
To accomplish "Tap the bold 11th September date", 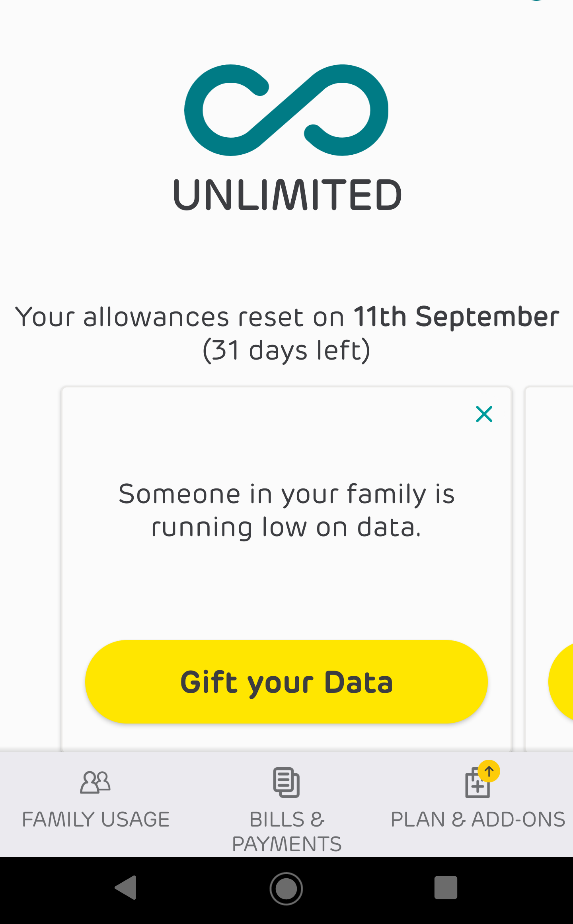I will pos(456,317).
